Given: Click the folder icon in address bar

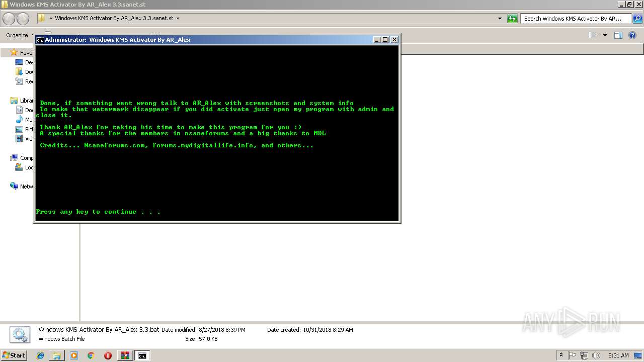Looking at the screenshot, I should 42,18.
